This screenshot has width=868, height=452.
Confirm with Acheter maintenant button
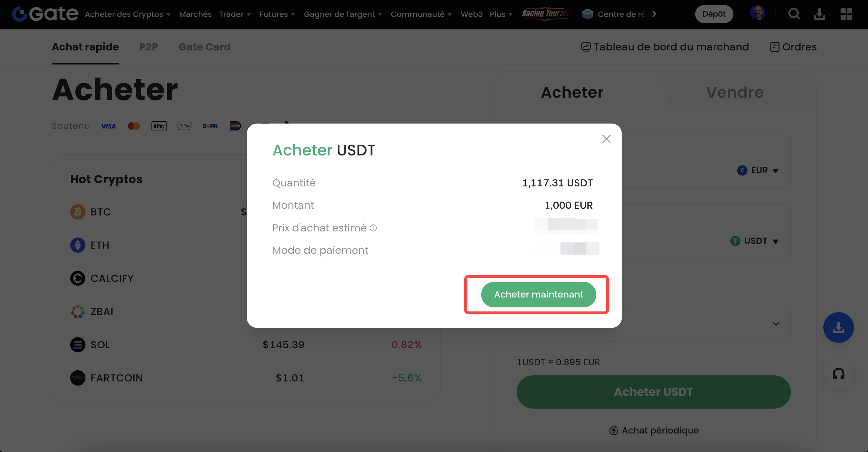pos(539,295)
